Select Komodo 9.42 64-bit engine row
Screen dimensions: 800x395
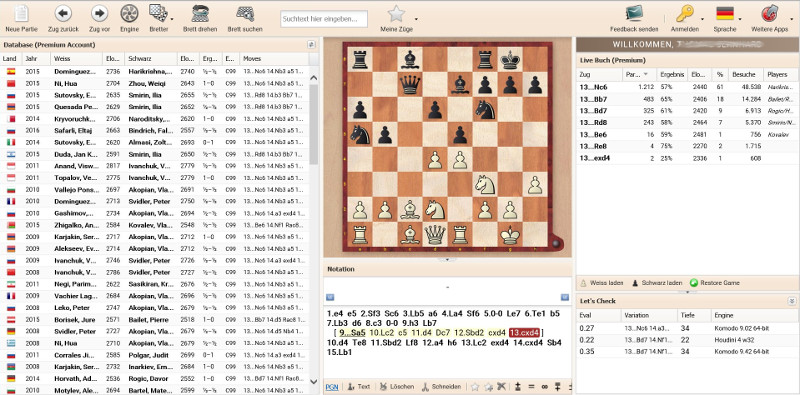687,352
